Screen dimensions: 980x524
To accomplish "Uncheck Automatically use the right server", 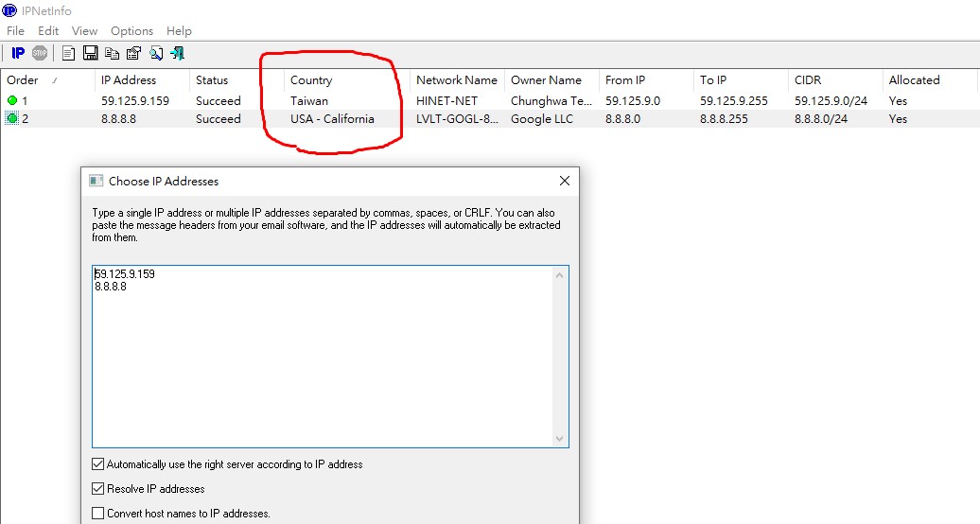I will pos(98,464).
